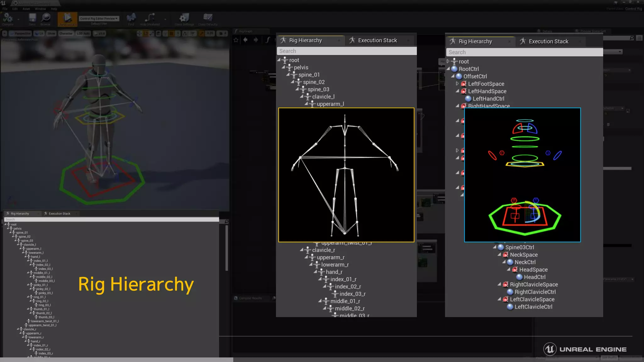Screen dimensions: 644x362
Task: Click the Search field above RootCtrl
Action: click(x=525, y=52)
